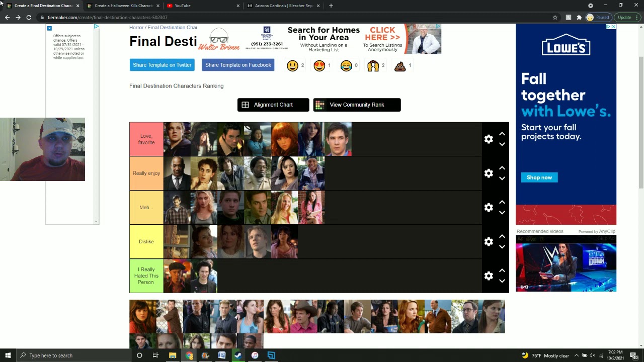Select the Love, favorite tier label
This screenshot has width=644, height=362.
[146, 139]
